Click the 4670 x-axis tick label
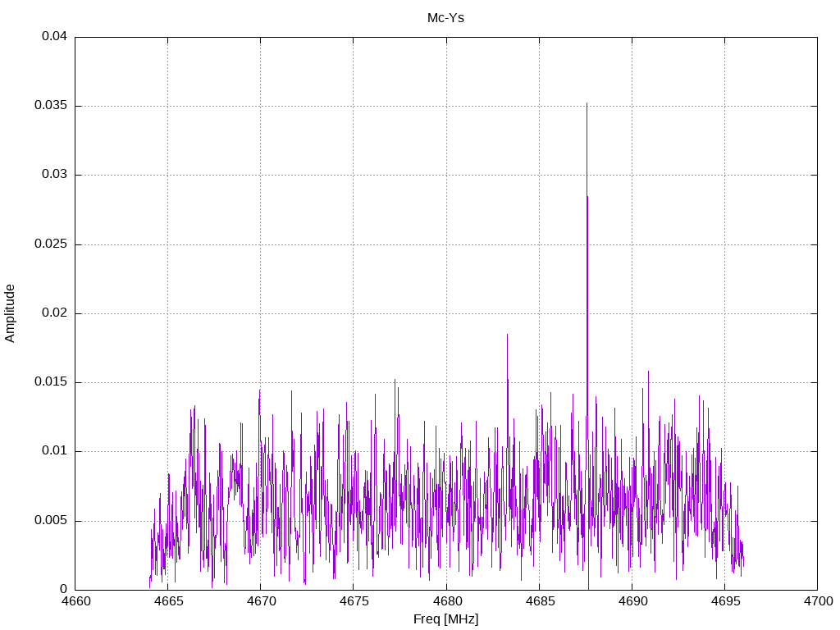 (262, 601)
